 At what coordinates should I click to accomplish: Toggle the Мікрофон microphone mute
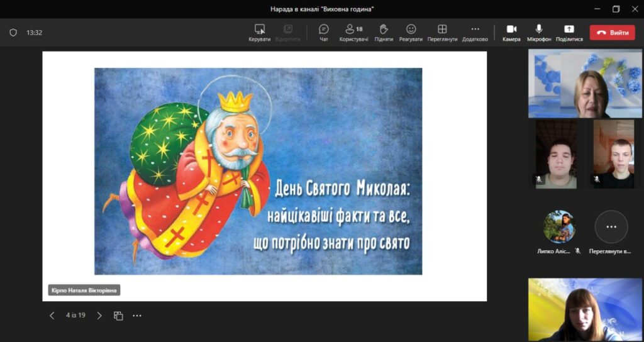539,33
